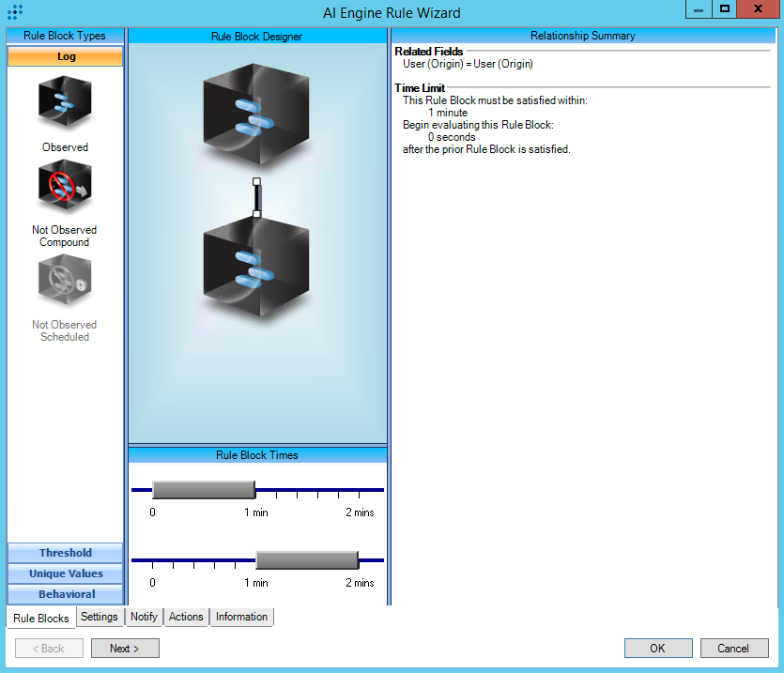The width and height of the screenshot is (784, 673).
Task: Open the Notify tab
Action: [144, 617]
